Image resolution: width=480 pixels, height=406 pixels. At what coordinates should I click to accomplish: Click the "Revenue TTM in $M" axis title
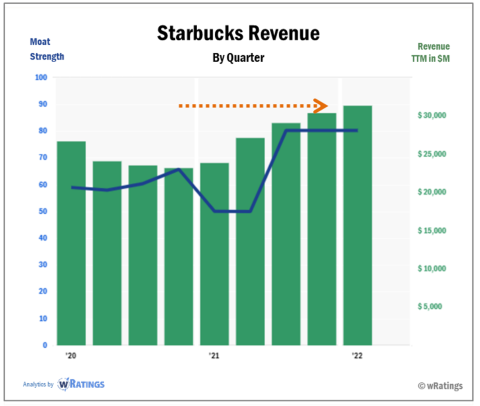pyautogui.click(x=430, y=53)
